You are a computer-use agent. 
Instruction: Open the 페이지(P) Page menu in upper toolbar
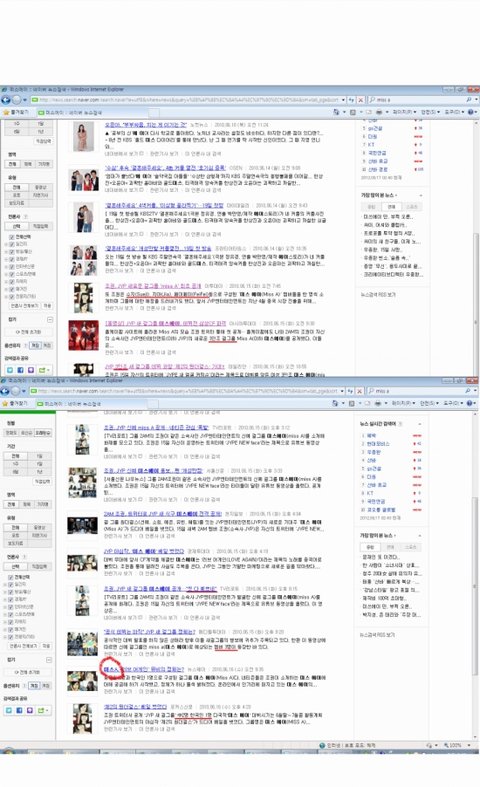click(404, 112)
